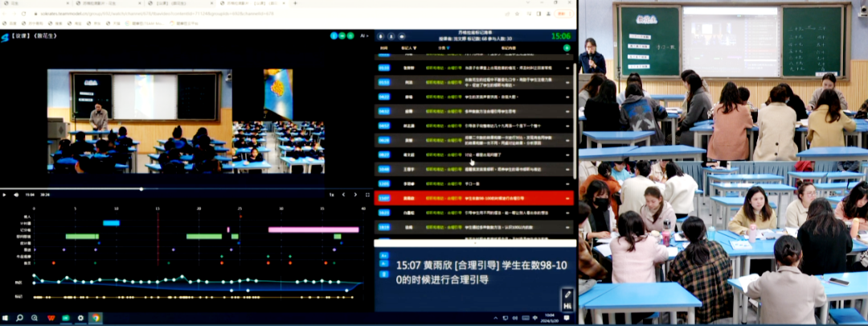
Task: Click the play button in the video player
Action: 5,194
